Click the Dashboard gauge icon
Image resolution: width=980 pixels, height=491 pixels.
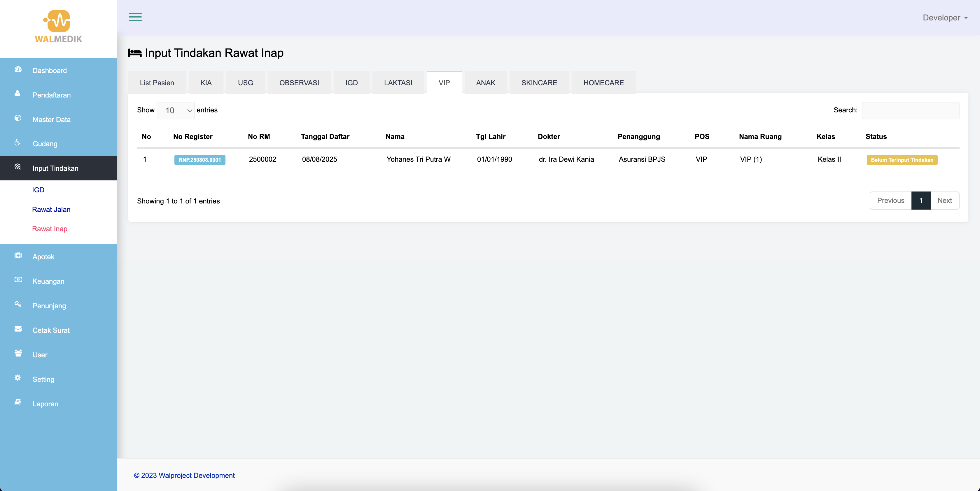18,69
